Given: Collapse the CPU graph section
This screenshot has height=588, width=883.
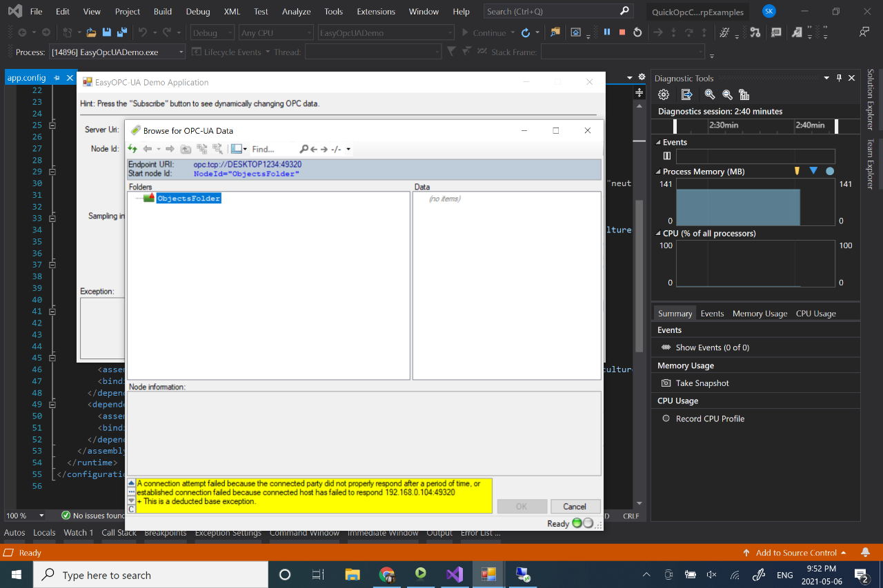Looking at the screenshot, I should [658, 234].
